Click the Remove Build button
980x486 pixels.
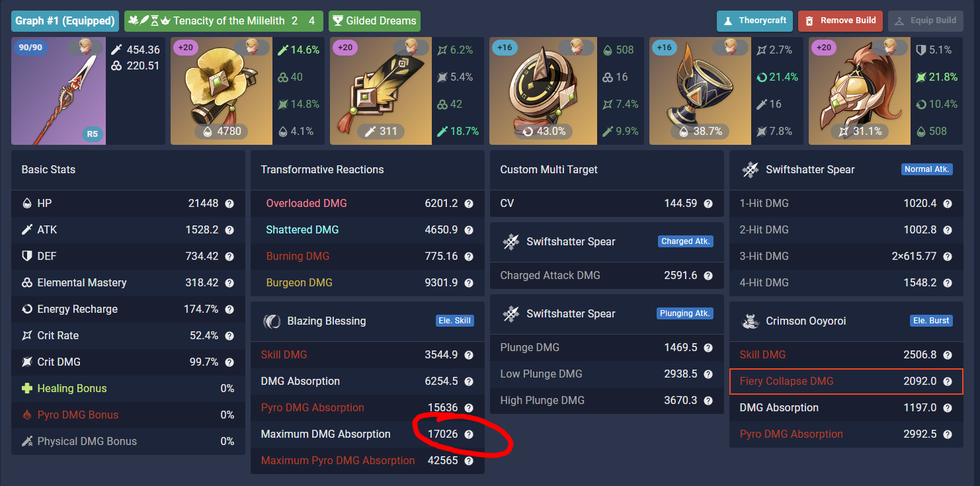point(840,20)
